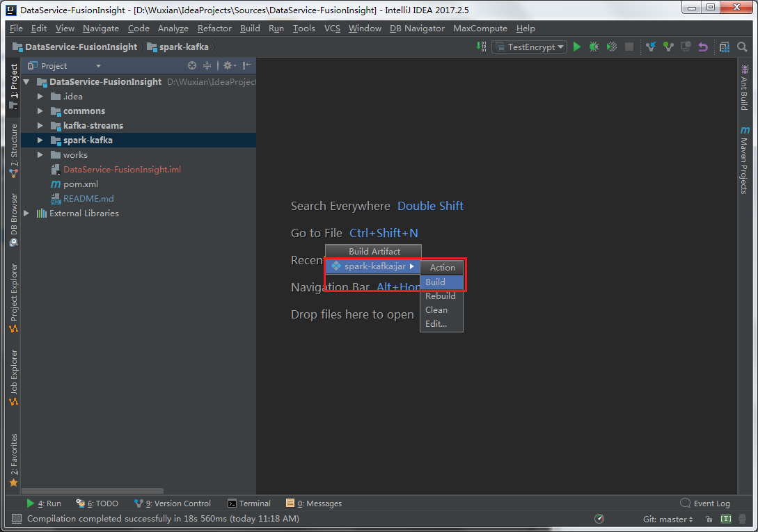Open 9: Version Control tool window
Viewport: 758px width, 532px height.
tap(173, 503)
